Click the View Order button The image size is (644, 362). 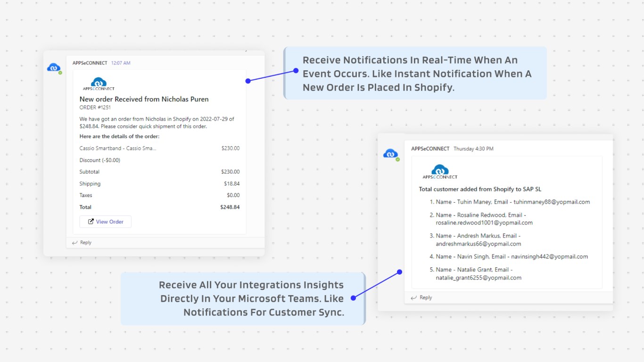(x=106, y=222)
